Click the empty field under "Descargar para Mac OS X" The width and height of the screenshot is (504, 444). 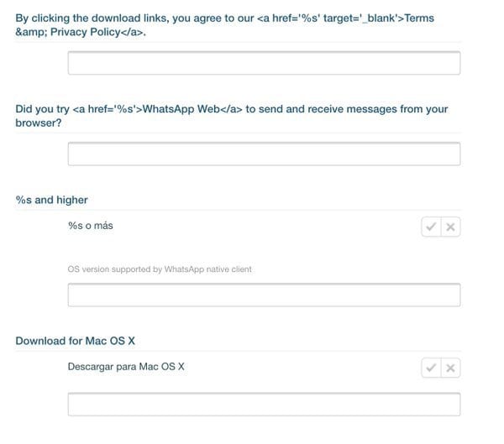click(x=264, y=404)
